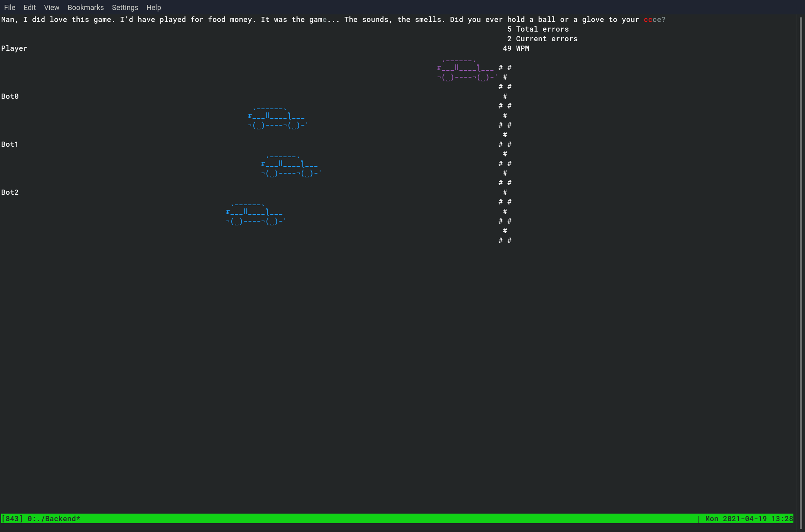Open the Help menu
805x532 pixels.
point(154,8)
